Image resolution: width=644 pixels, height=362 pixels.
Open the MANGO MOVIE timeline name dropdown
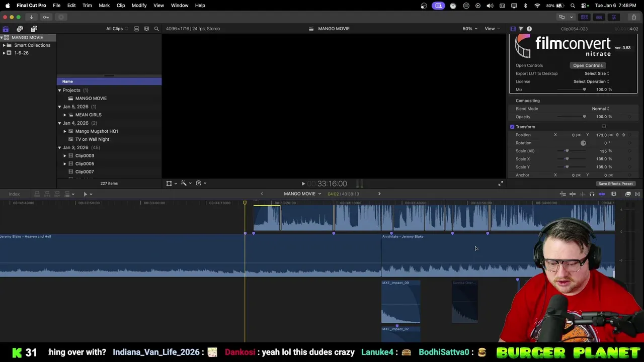tap(302, 194)
